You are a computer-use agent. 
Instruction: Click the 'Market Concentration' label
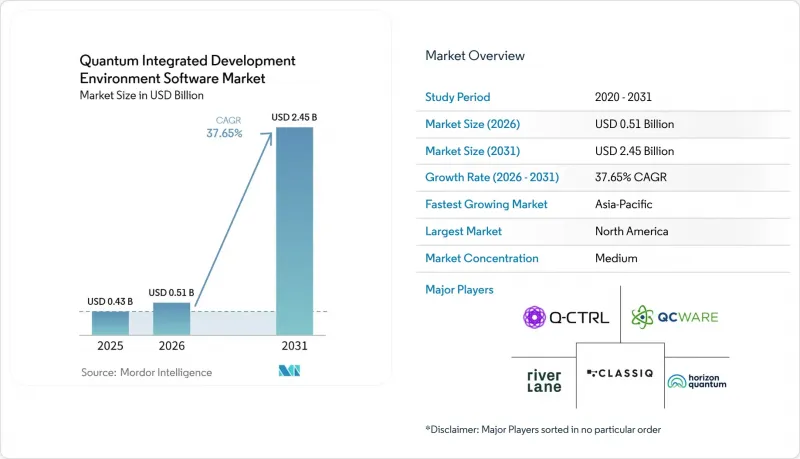click(482, 258)
